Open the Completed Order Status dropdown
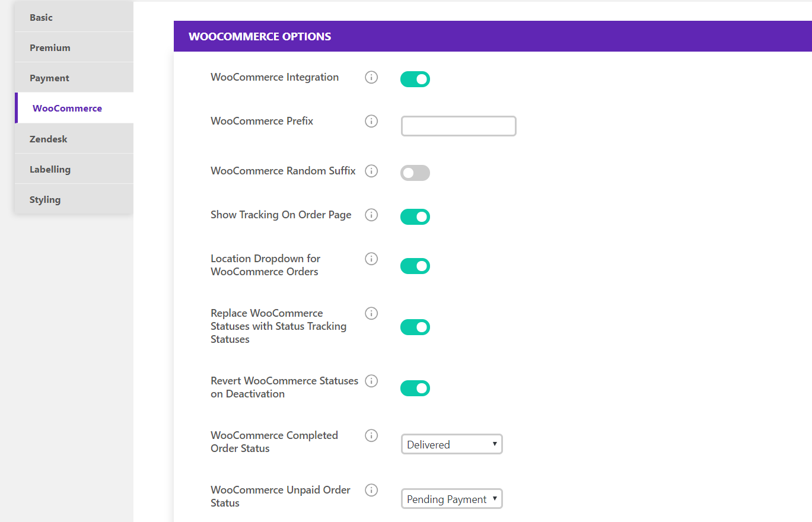Viewport: 812px width, 522px height. coord(452,444)
